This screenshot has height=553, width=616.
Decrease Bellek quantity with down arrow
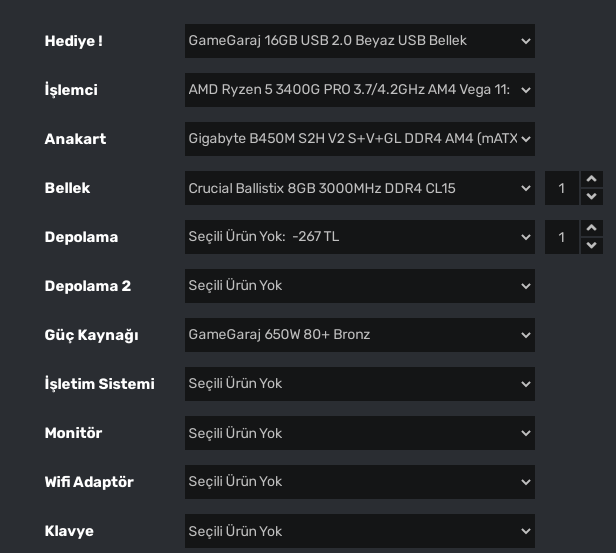(x=592, y=196)
